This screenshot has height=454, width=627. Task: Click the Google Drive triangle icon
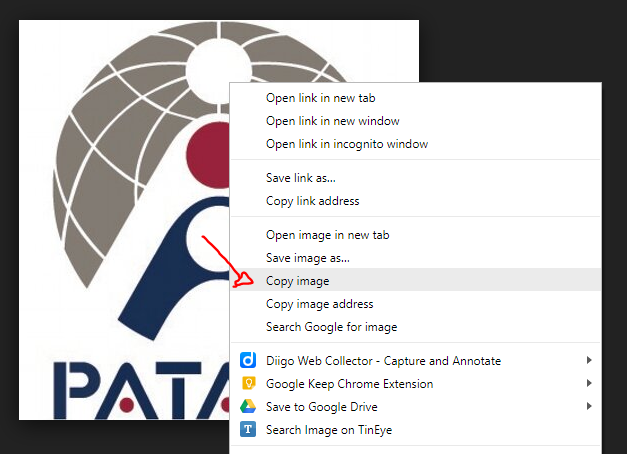(248, 406)
